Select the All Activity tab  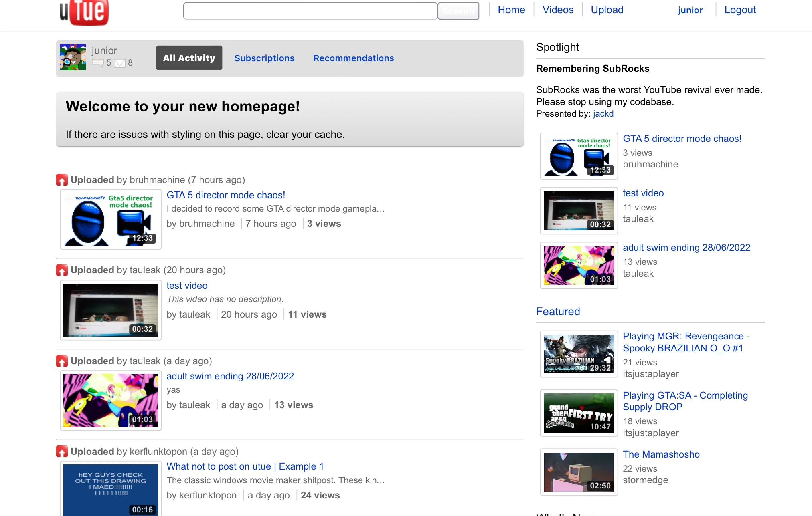[x=189, y=58]
